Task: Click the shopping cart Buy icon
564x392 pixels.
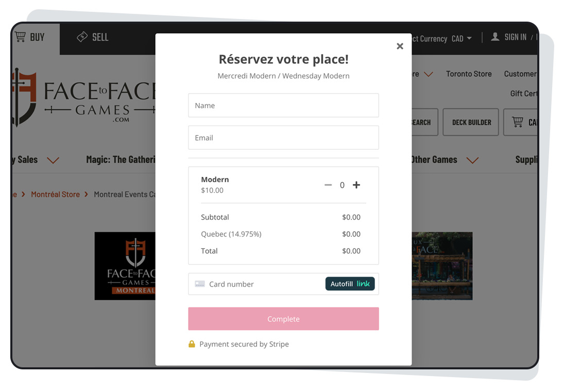Action: (21, 37)
